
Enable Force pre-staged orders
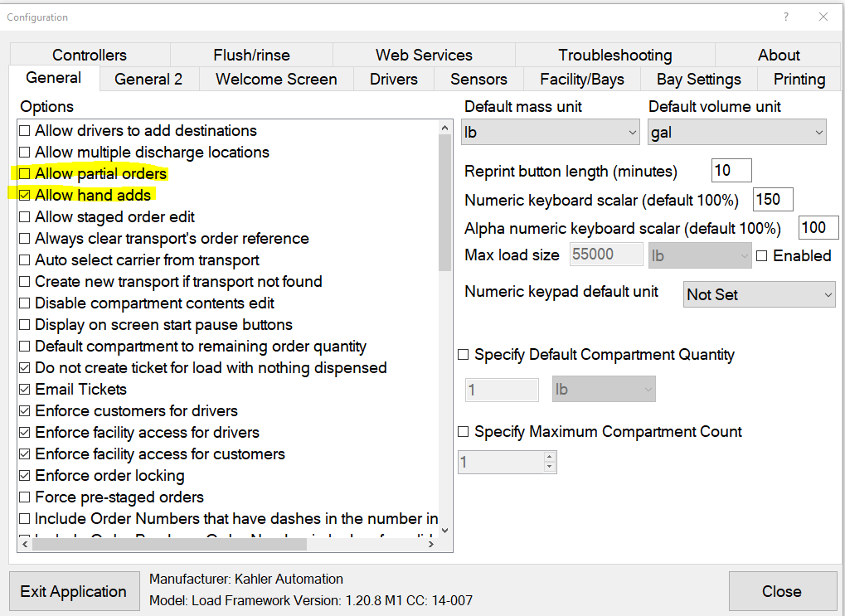24,497
